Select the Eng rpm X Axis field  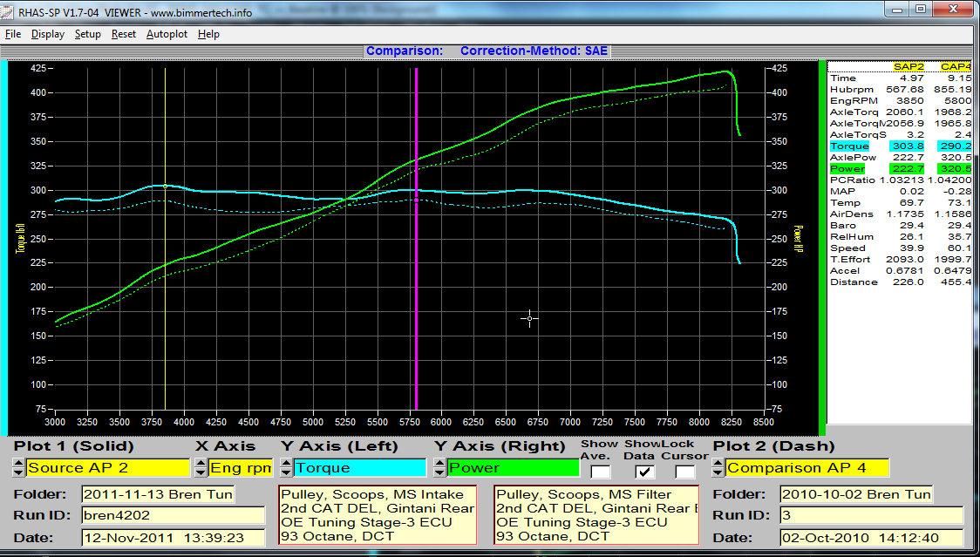click(x=241, y=467)
